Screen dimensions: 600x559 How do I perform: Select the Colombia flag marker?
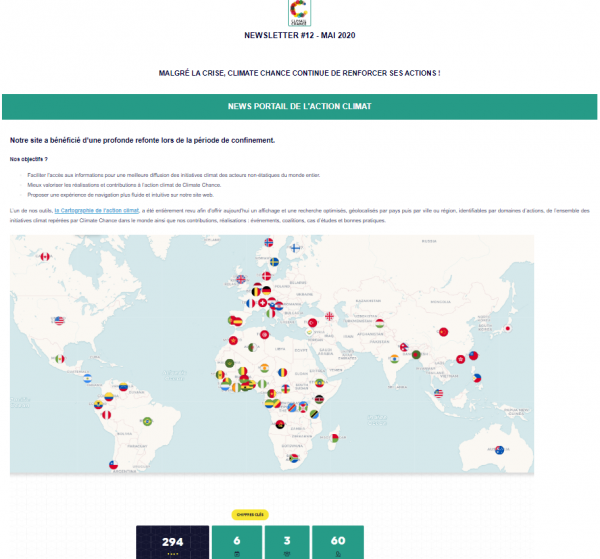pos(109,396)
